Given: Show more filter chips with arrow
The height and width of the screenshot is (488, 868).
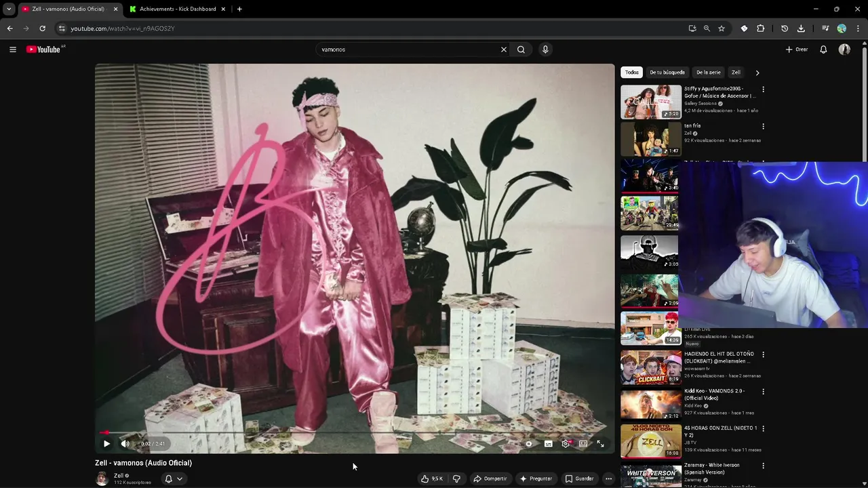Looking at the screenshot, I should point(757,73).
